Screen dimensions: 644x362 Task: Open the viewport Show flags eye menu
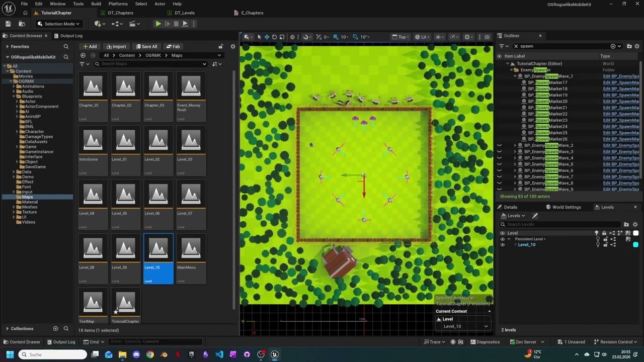[x=439, y=37]
